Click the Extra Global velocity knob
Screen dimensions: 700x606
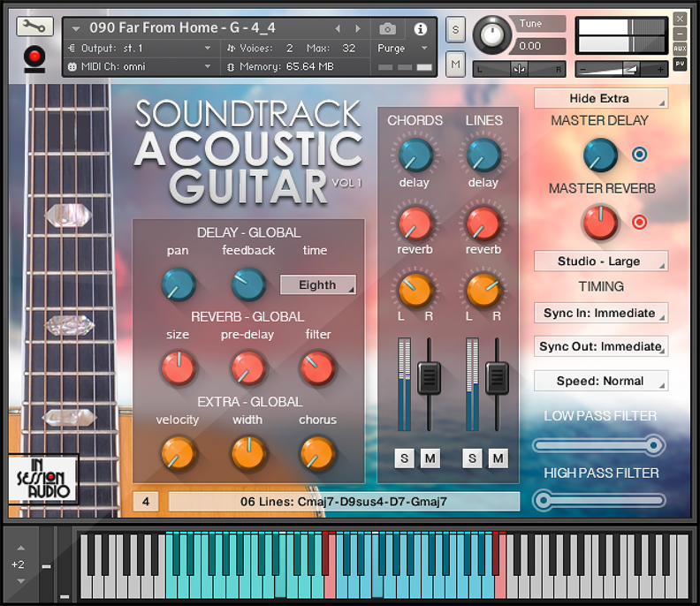(x=179, y=454)
